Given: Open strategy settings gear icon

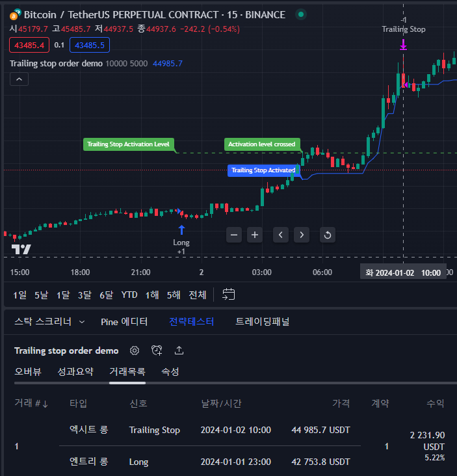Looking at the screenshot, I should coord(135,350).
